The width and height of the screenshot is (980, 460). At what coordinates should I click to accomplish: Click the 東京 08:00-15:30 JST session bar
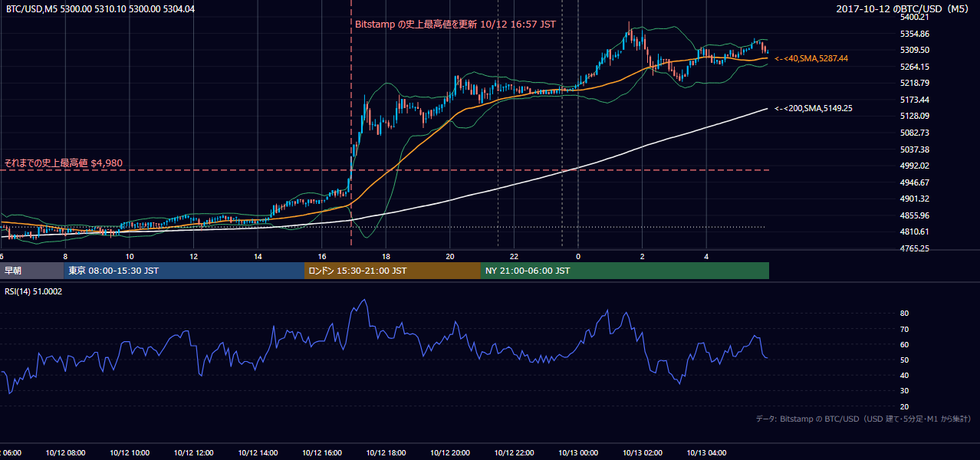pyautogui.click(x=184, y=271)
